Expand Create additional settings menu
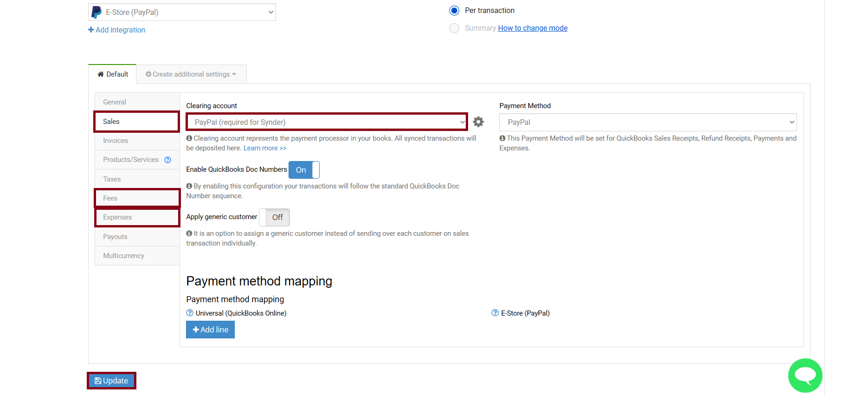This screenshot has width=868, height=395. pyautogui.click(x=191, y=74)
